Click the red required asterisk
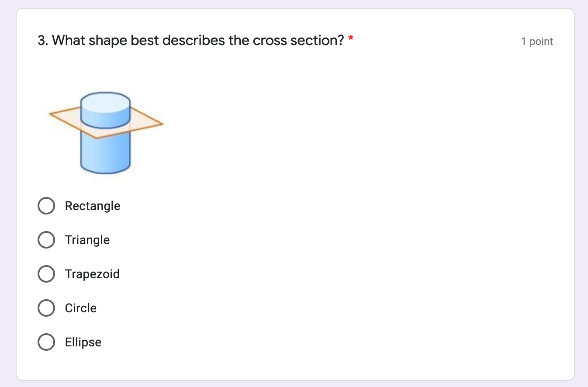Image resolution: width=588 pixels, height=387 pixels. click(350, 39)
